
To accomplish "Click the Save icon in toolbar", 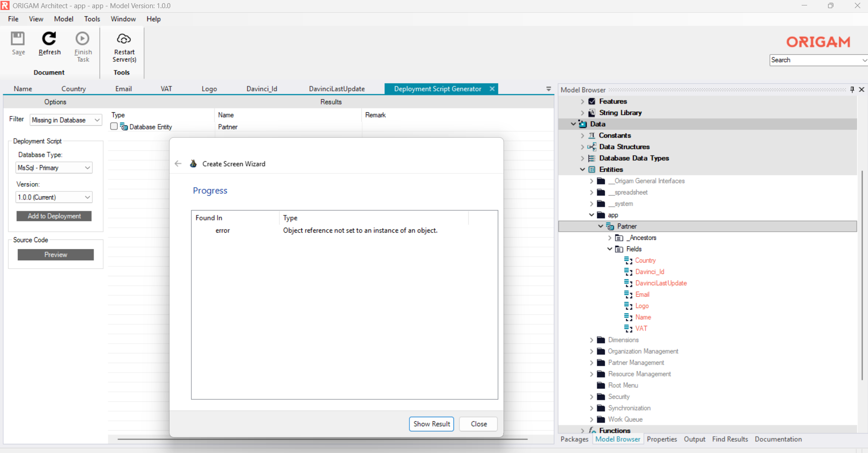I will 18,39.
